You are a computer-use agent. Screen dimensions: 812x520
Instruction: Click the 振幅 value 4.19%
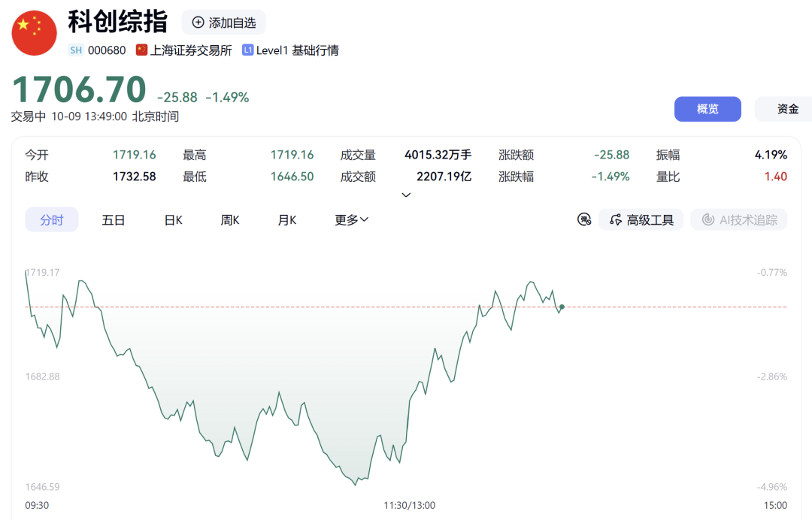(771, 155)
